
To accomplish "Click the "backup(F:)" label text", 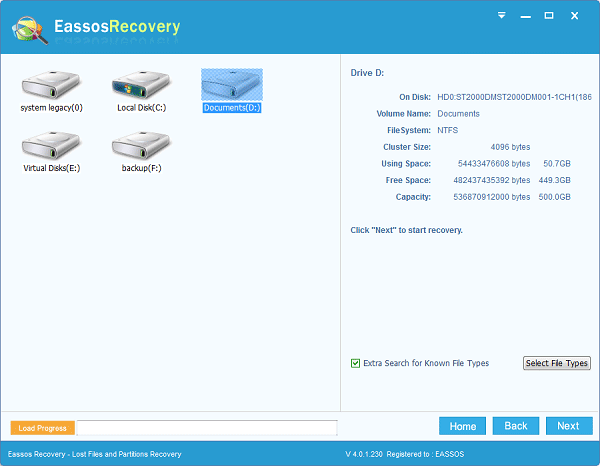I will coord(142,168).
